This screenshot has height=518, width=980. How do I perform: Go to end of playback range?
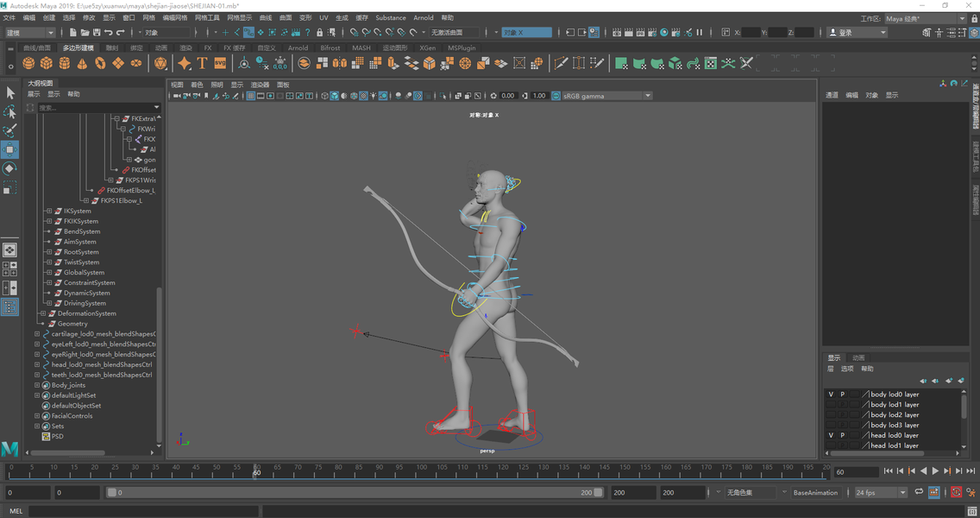click(971, 471)
